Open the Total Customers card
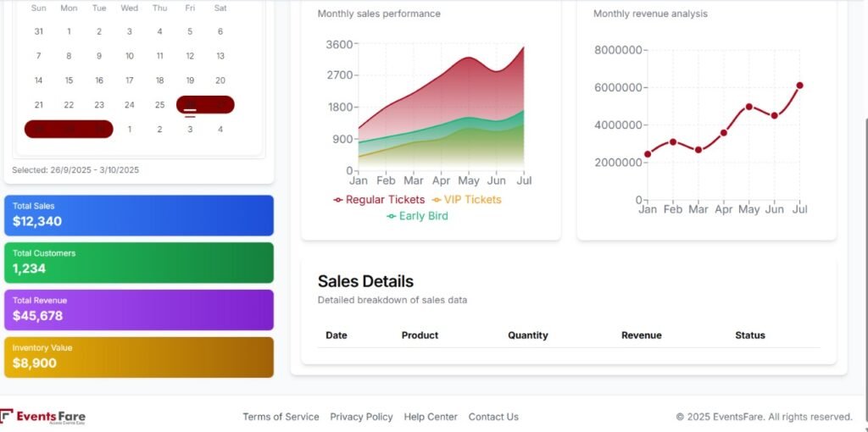This screenshot has height=432, width=868. tap(139, 263)
